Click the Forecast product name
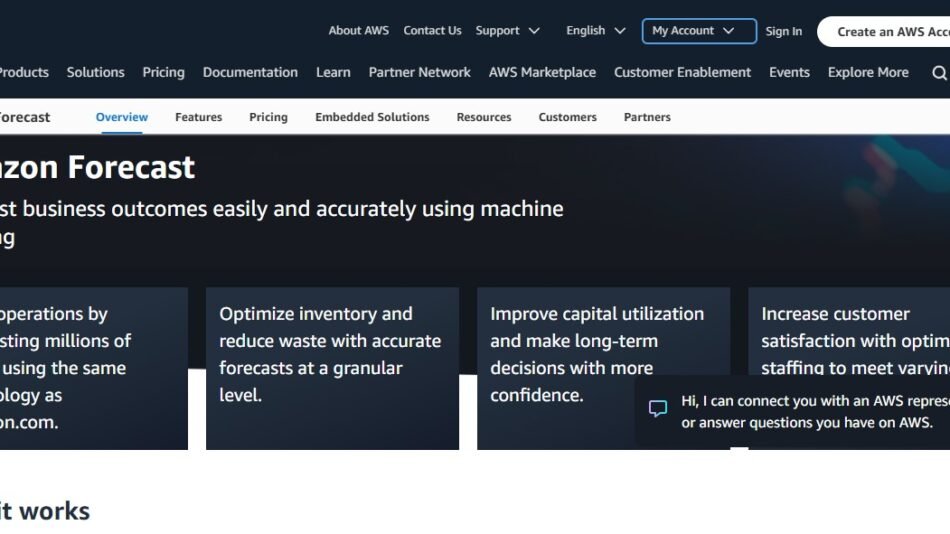Image resolution: width=950 pixels, height=534 pixels. coord(24,117)
